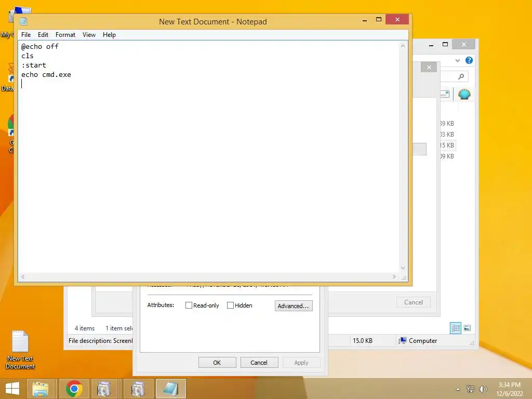Open Advanced attributes in Properties dialog

(294, 305)
